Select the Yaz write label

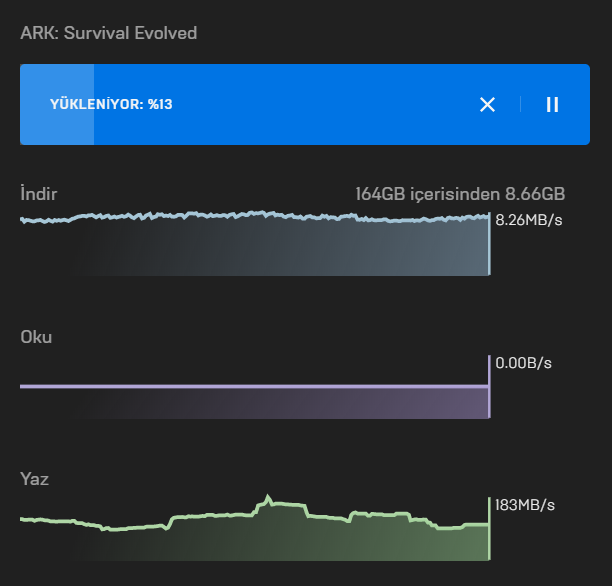tap(35, 479)
